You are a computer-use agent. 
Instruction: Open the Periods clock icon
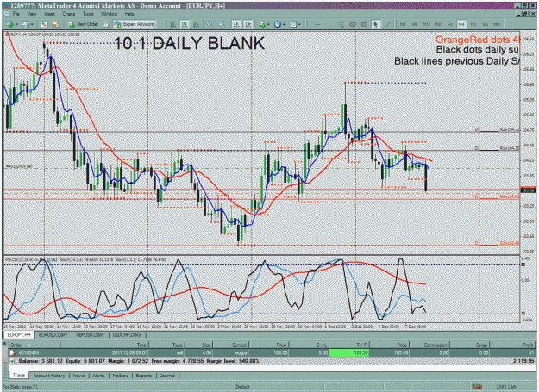click(x=278, y=24)
